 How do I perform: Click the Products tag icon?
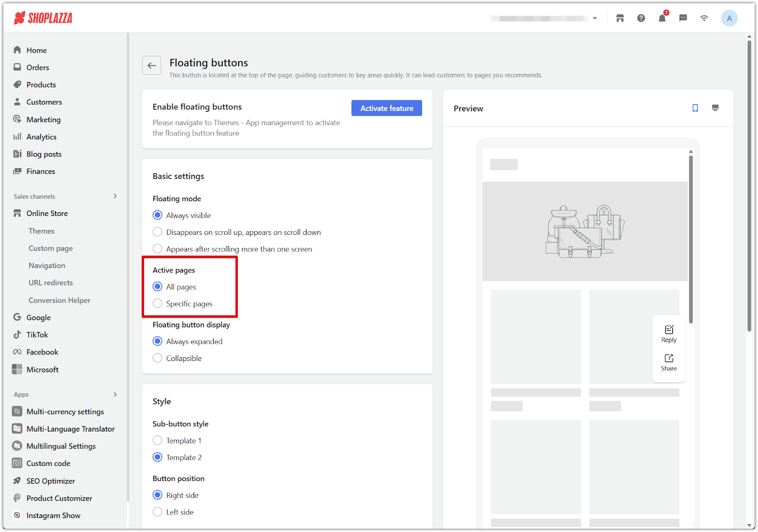pos(18,84)
